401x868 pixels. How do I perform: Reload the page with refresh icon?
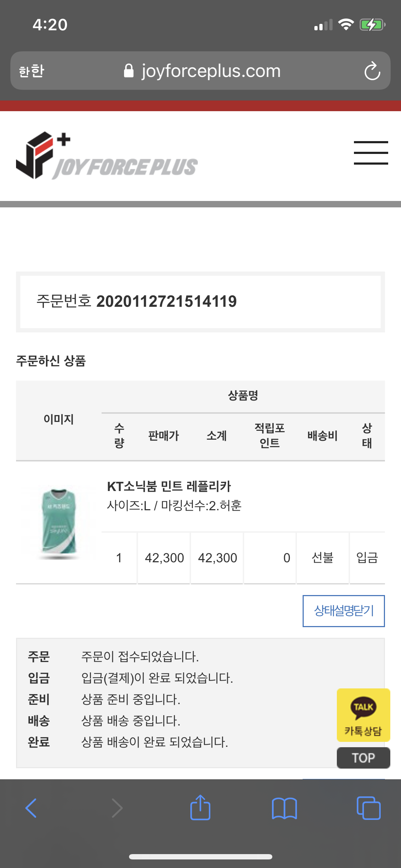tap(372, 71)
